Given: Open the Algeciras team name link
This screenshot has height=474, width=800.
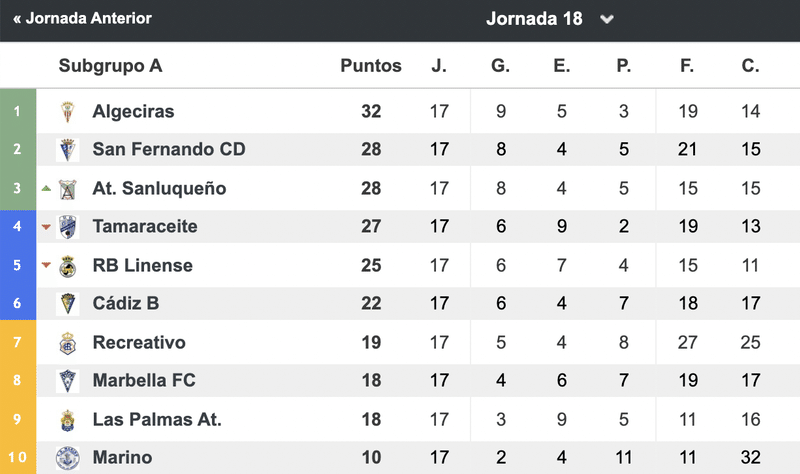Looking at the screenshot, I should click(133, 111).
